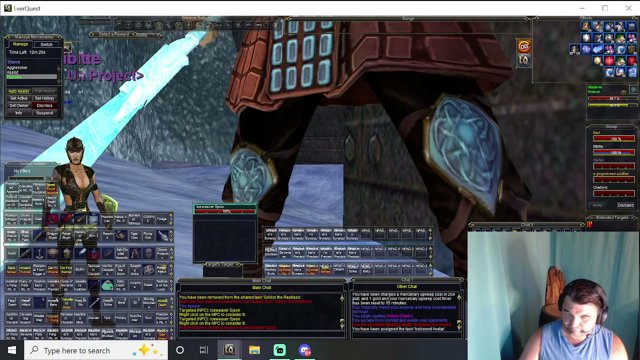640x360 pixels.
Task: Suspend the mercenary
Action: click(44, 113)
